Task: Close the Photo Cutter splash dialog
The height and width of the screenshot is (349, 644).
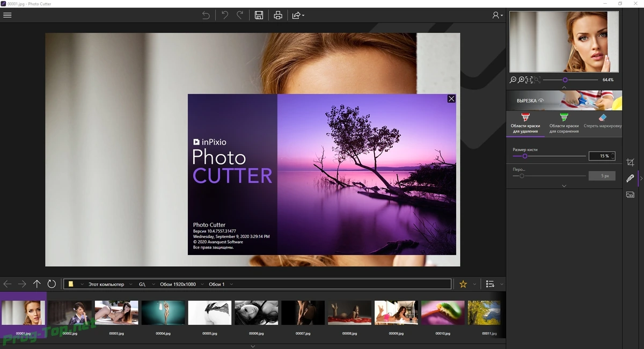Action: [451, 99]
